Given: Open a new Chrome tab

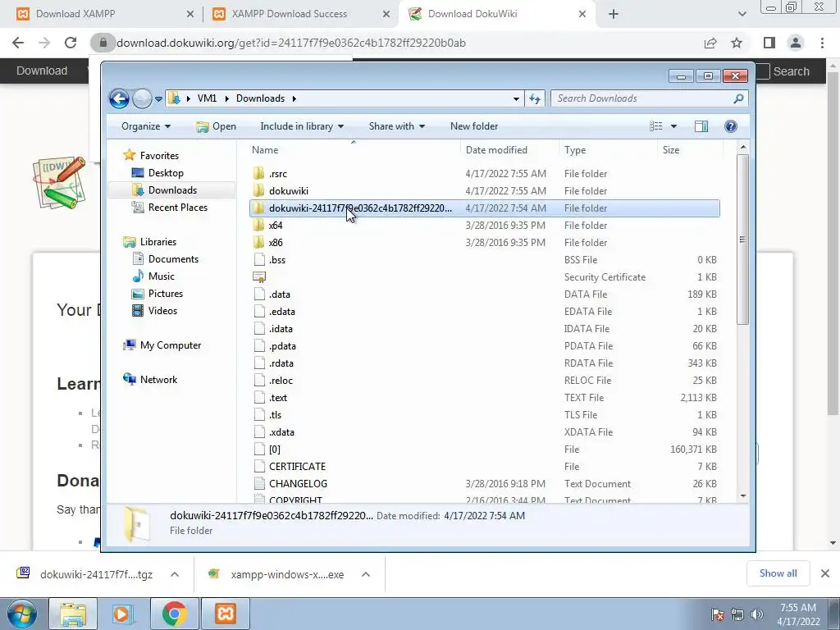Looking at the screenshot, I should pyautogui.click(x=614, y=15).
